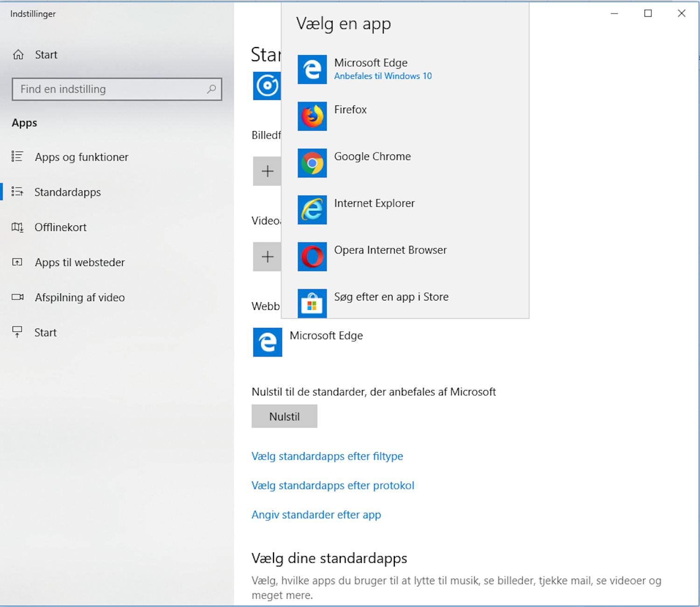The image size is (700, 607).
Task: Select Standardapps in the sidebar
Action: [68, 192]
